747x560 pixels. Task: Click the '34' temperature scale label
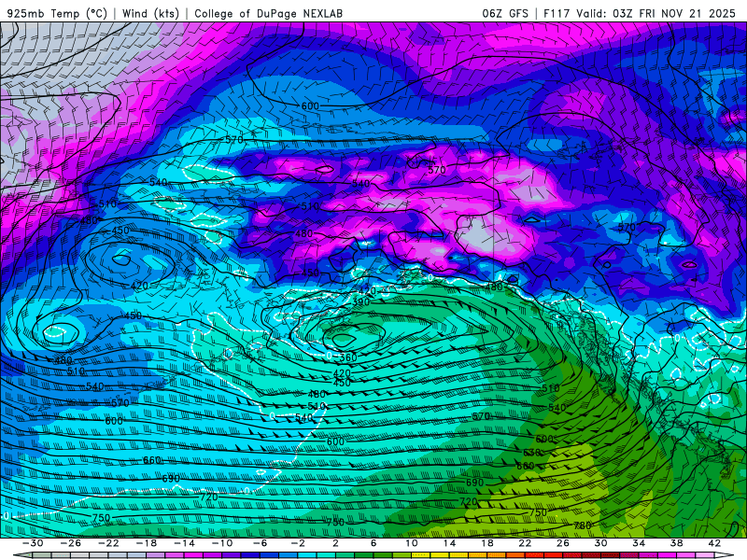tap(639, 543)
